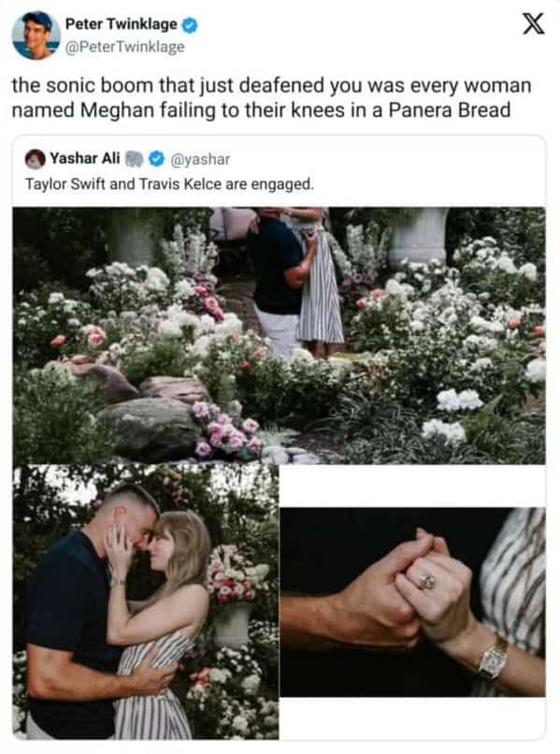Click Yashar Ali's blue verified checkmark

pyautogui.click(x=156, y=159)
